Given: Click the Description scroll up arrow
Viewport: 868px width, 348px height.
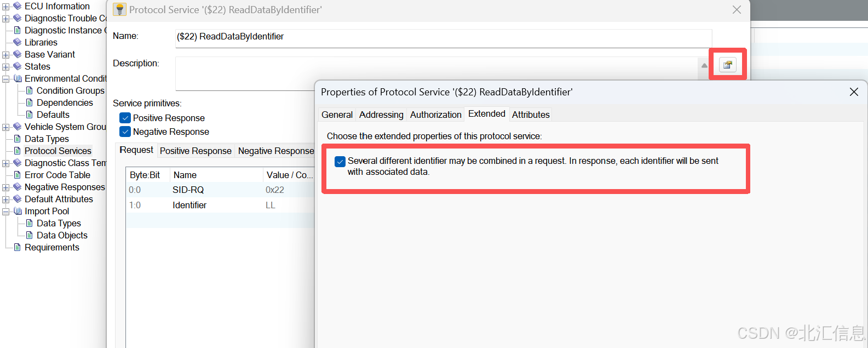Looking at the screenshot, I should 704,65.
